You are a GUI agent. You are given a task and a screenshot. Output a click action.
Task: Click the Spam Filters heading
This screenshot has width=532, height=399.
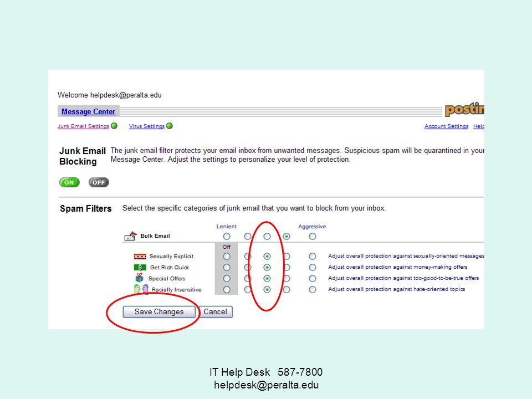point(85,208)
